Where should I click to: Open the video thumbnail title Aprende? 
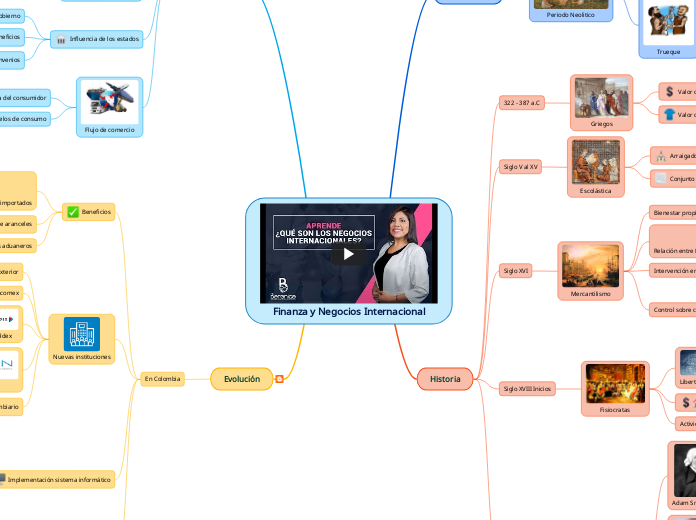(324, 226)
